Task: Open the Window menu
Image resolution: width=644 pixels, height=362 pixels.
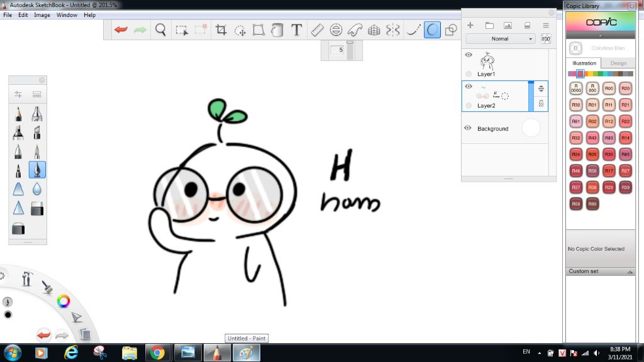Action: [67, 15]
